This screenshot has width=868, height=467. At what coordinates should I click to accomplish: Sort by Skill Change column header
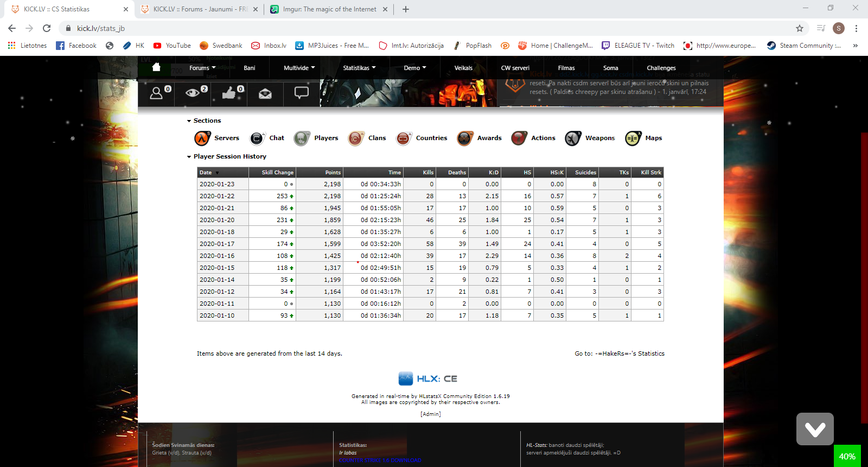(x=277, y=173)
